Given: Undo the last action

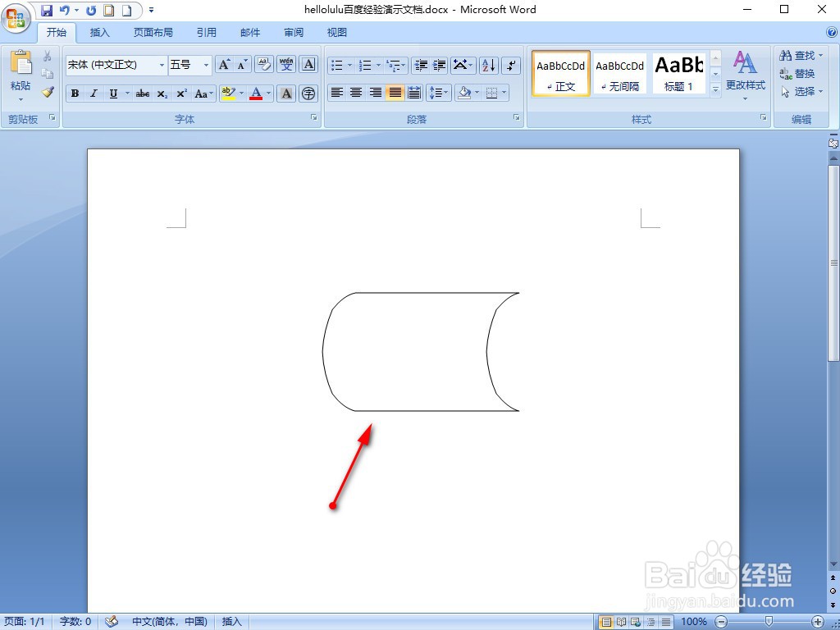Looking at the screenshot, I should (65, 10).
